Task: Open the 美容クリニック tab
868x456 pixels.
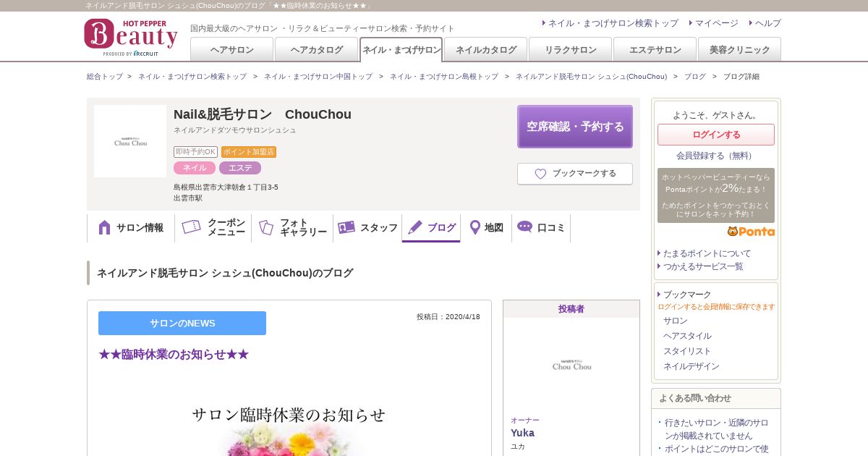Action: (x=739, y=49)
